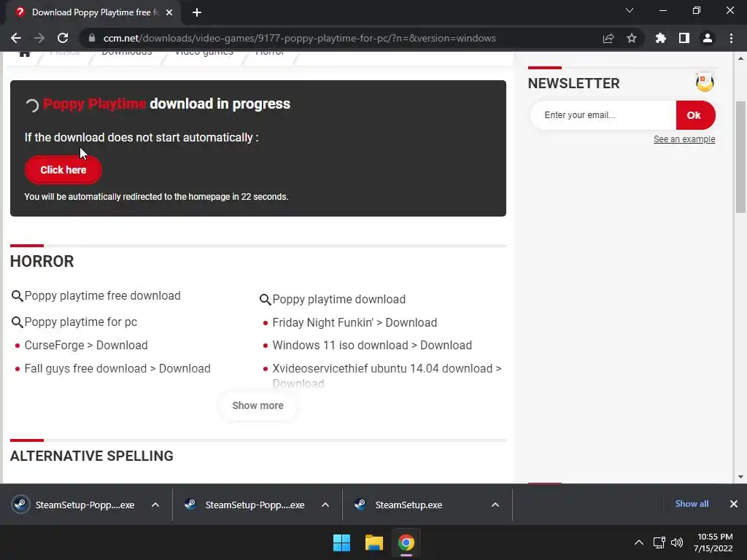
Task: Click the scrollbar up arrow
Action: [x=740, y=58]
